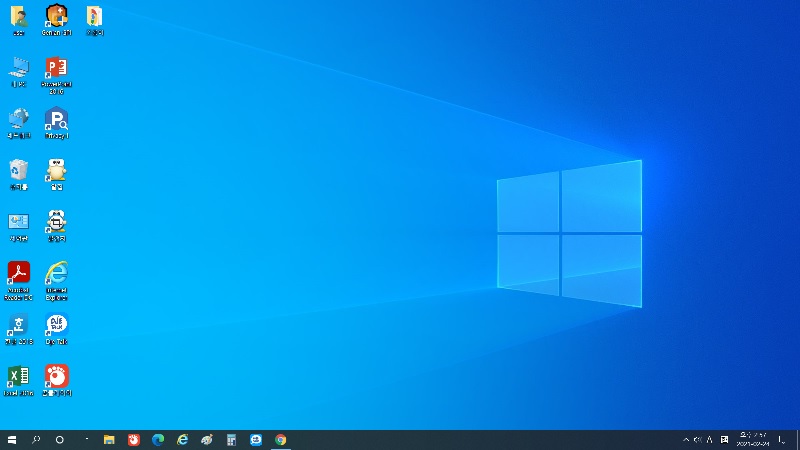Image resolution: width=800 pixels, height=450 pixels.
Task: Open the user folder desktop icon
Action: [x=19, y=20]
